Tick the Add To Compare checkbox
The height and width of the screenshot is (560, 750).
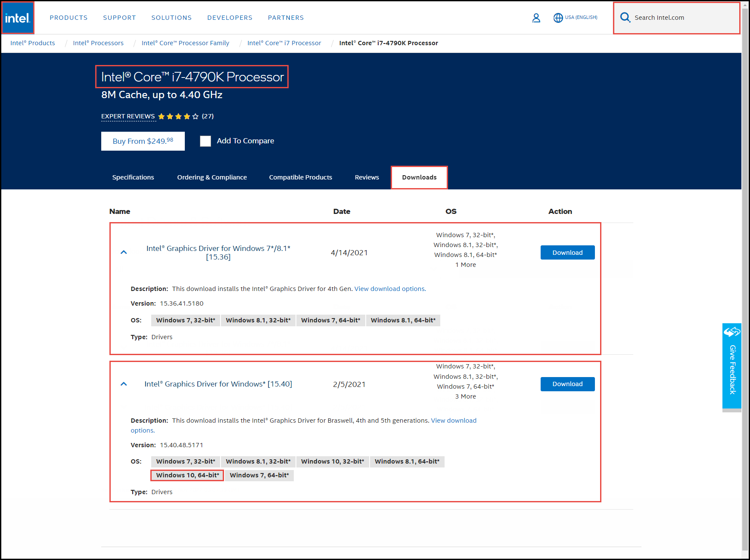(205, 141)
